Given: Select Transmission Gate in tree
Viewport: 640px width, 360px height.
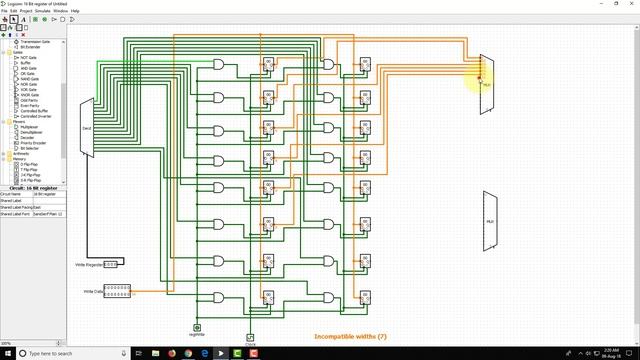Looking at the screenshot, I should pos(35,42).
